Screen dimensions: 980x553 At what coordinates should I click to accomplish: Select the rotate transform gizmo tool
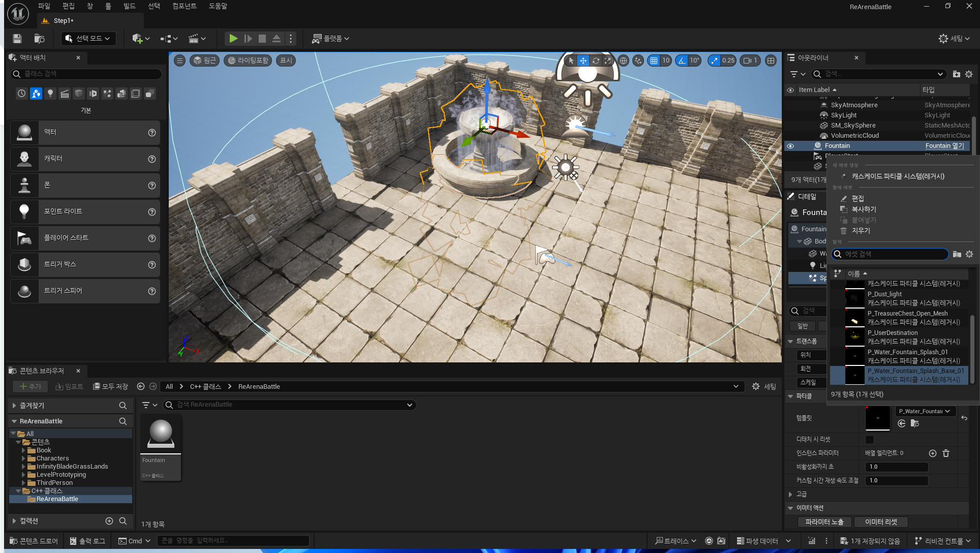pos(596,60)
